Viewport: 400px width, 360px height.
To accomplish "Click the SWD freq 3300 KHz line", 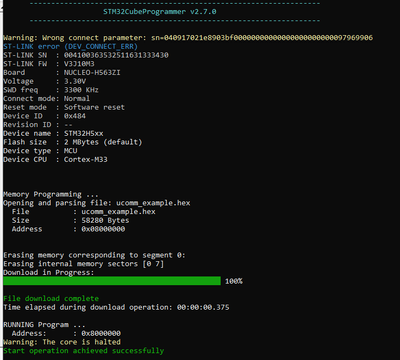I will 51,90.
